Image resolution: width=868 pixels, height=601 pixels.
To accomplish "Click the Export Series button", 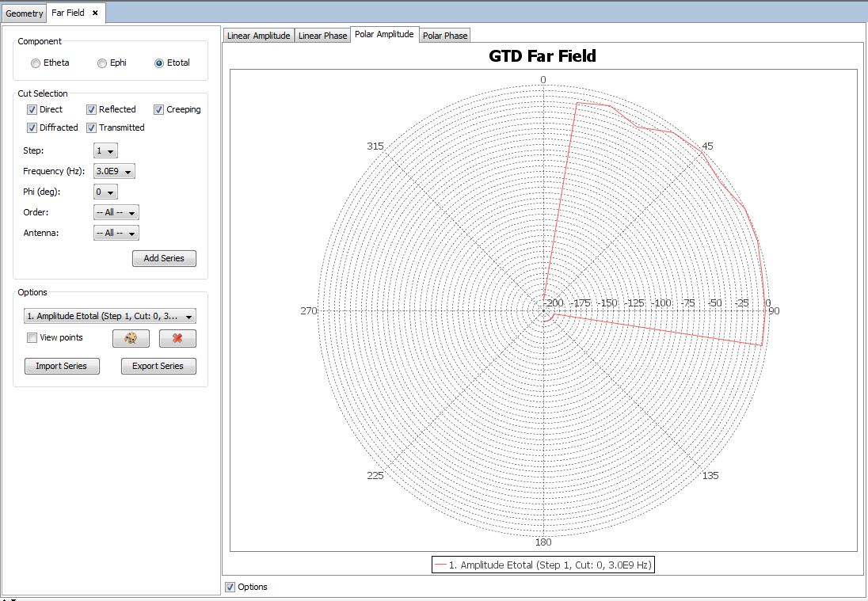I will coord(158,366).
